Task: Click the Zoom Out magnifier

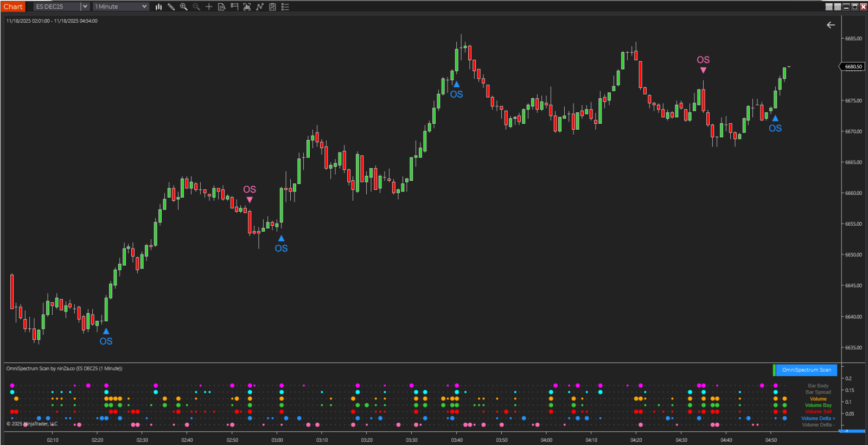Action: (196, 7)
